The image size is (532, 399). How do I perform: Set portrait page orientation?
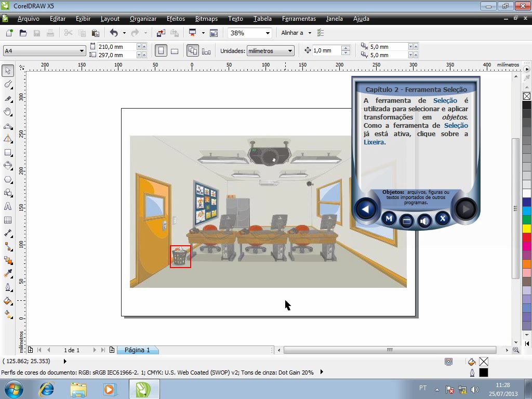[161, 51]
